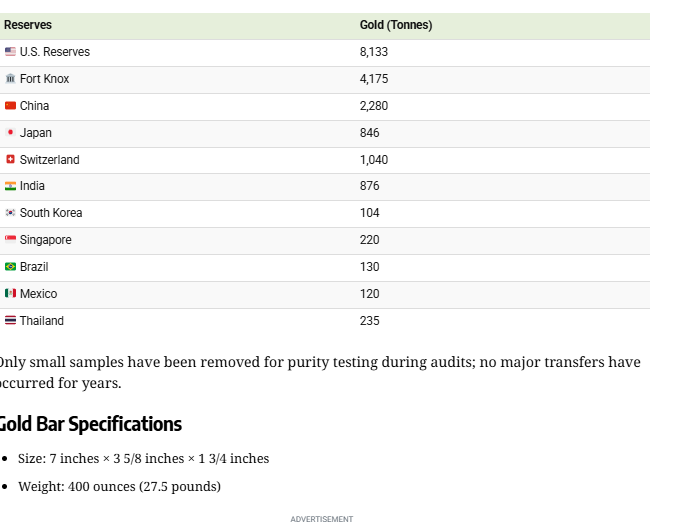Click the Brazil flag icon
This screenshot has width=684, height=523.
pyautogui.click(x=10, y=267)
